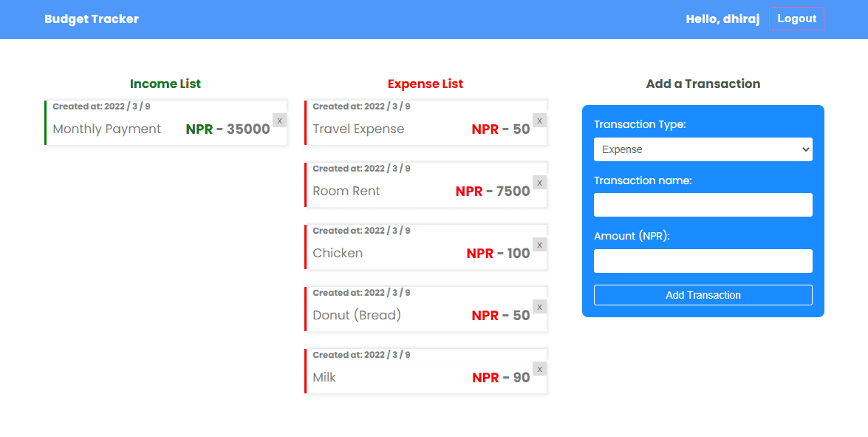The image size is (868, 437).
Task: Click the Add Transaction button
Action: [703, 294]
